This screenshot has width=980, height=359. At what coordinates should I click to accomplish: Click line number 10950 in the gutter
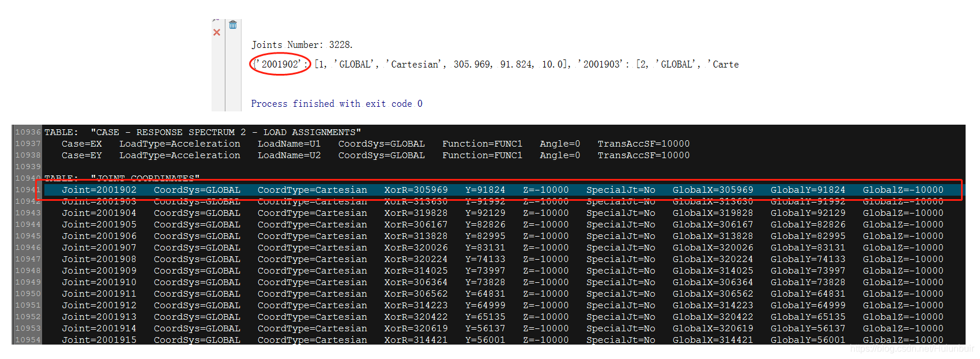pyautogui.click(x=28, y=294)
